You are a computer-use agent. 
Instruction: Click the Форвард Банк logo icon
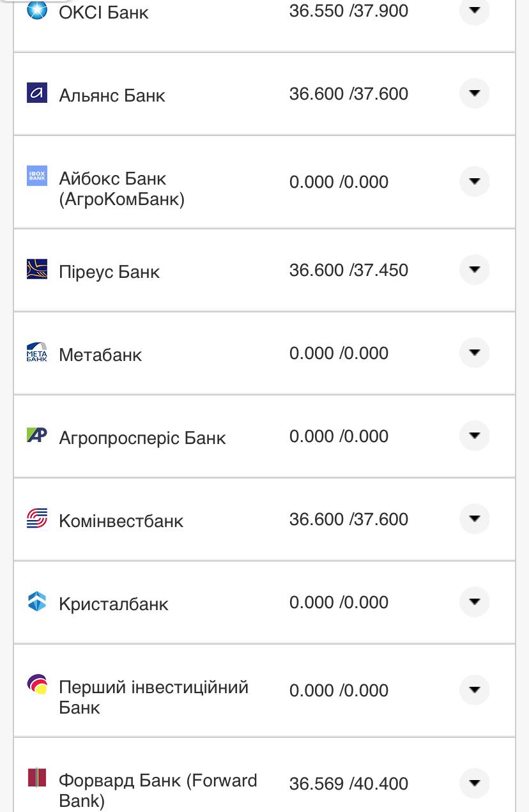click(37, 778)
